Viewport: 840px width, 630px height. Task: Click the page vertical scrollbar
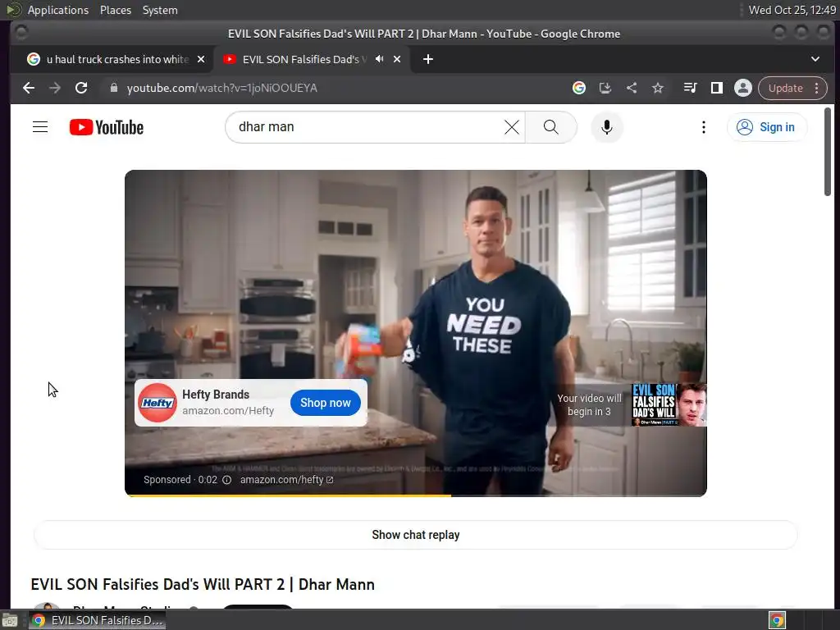tap(828, 152)
